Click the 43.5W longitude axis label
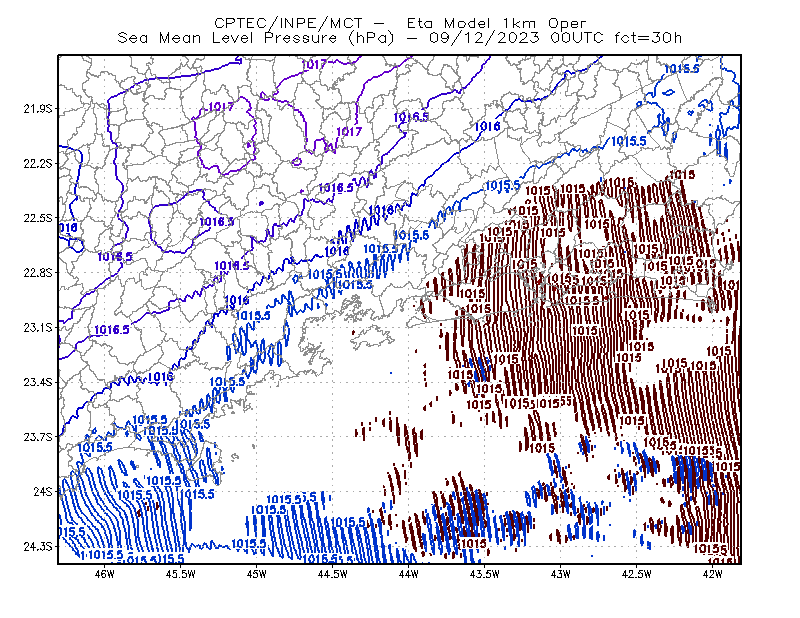 [484, 574]
